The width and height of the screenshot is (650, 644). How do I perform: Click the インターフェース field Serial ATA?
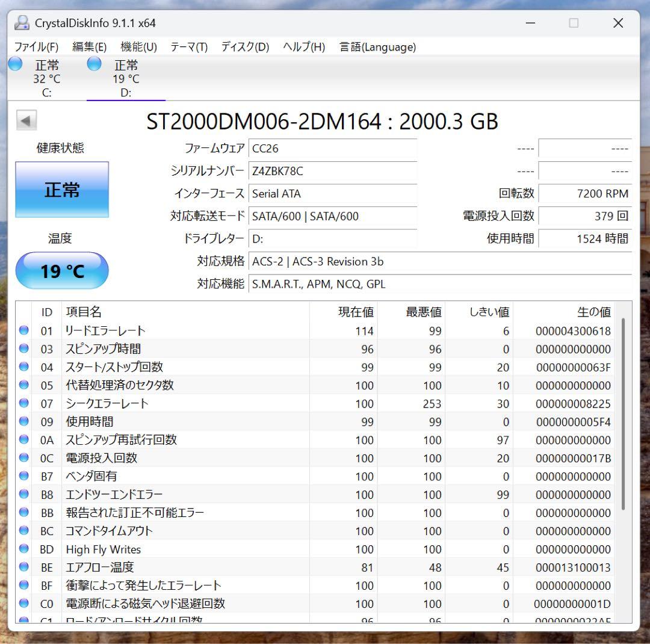(333, 194)
